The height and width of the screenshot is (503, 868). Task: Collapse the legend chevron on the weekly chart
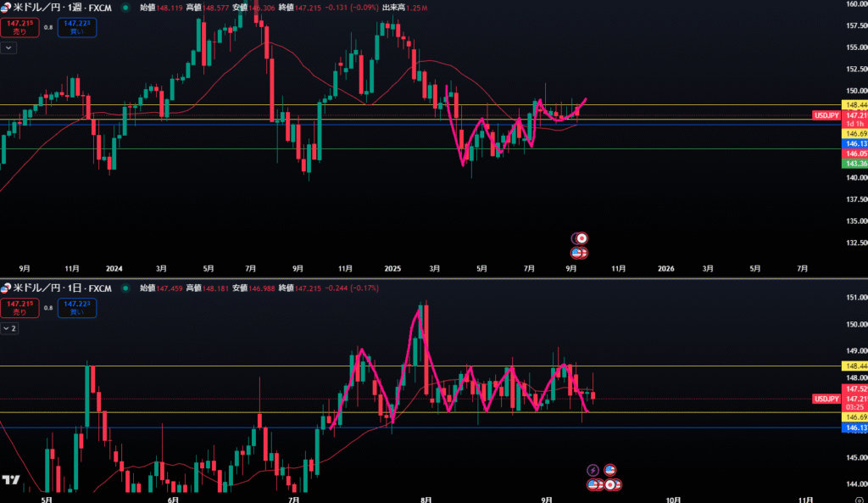8,48
